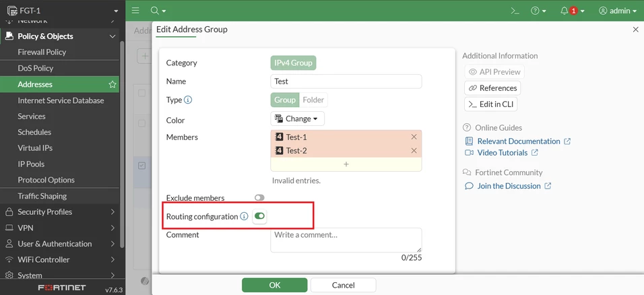
Task: Open the Video Tutorials link
Action: 502,152
